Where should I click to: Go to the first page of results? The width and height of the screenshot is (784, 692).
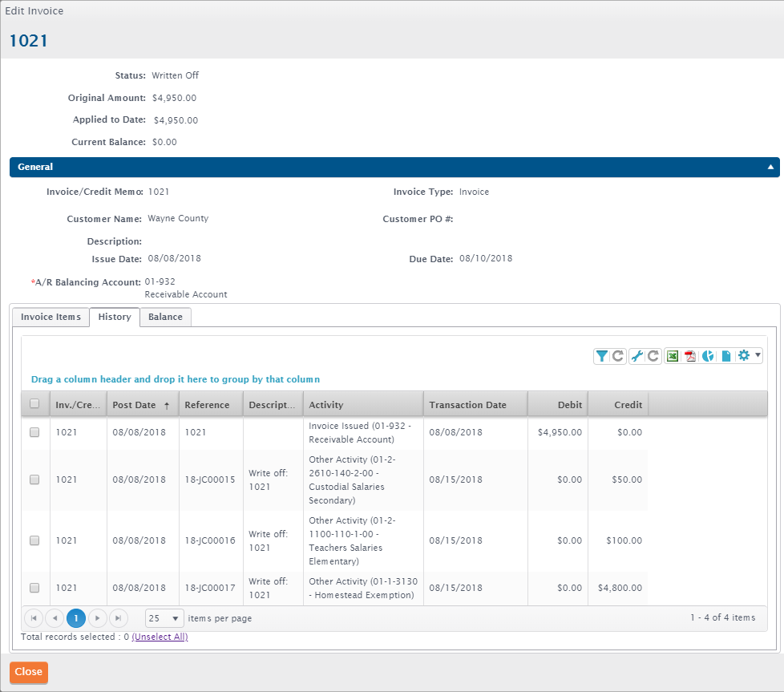click(x=34, y=618)
